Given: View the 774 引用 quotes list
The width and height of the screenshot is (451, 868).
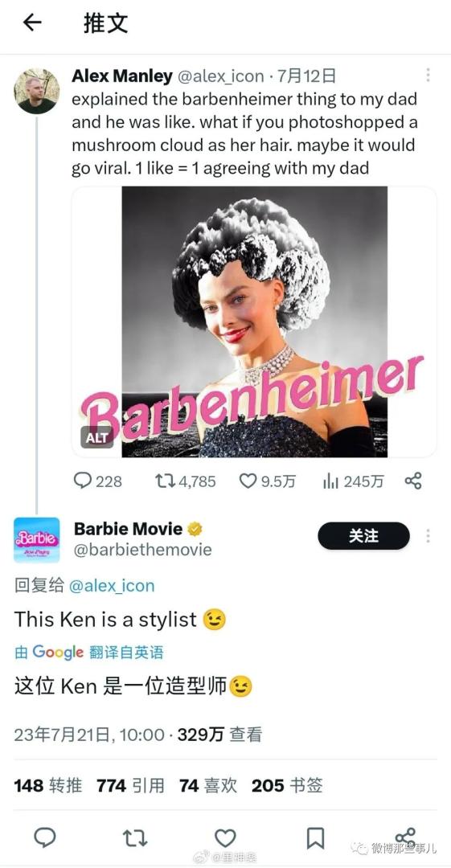Looking at the screenshot, I should (130, 785).
